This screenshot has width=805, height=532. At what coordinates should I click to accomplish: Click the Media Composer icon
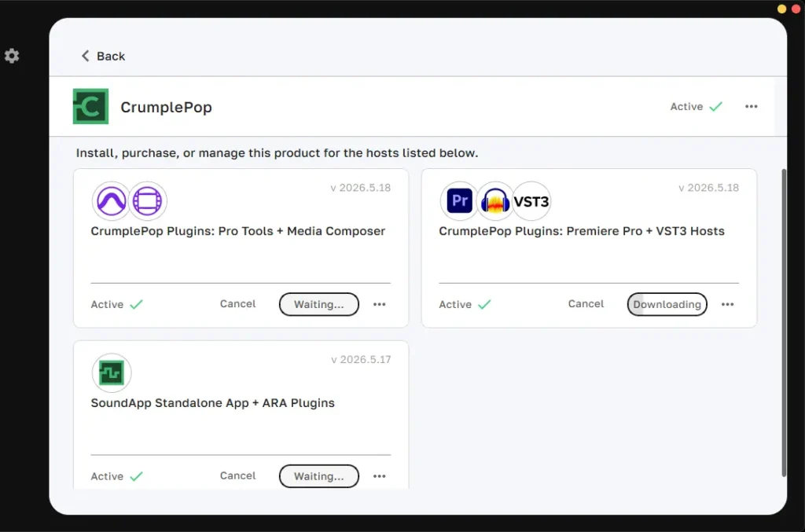click(x=147, y=200)
